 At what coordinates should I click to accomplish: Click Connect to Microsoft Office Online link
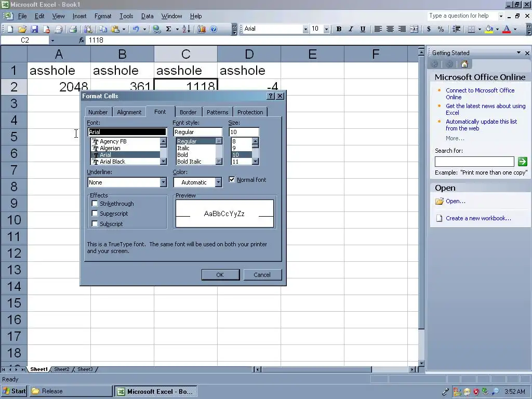(x=480, y=94)
